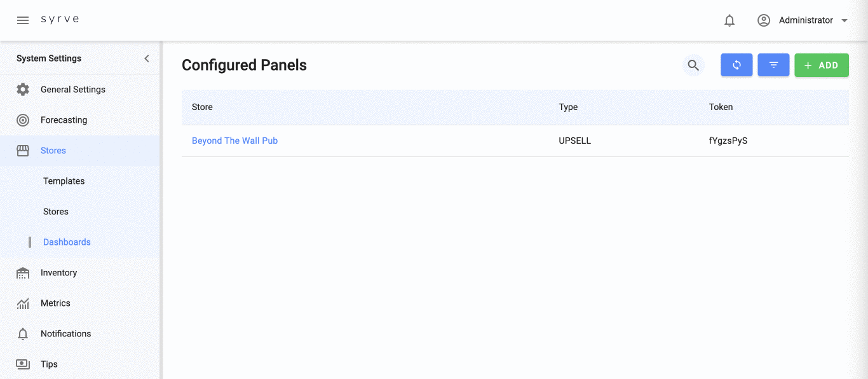Open the blue filter button
The image size is (868, 379).
tap(773, 65)
